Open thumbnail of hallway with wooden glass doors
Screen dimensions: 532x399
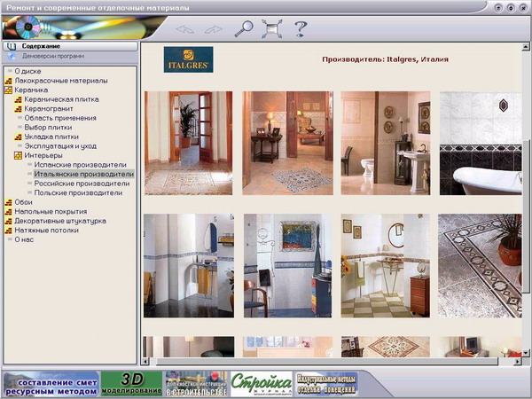tap(189, 143)
